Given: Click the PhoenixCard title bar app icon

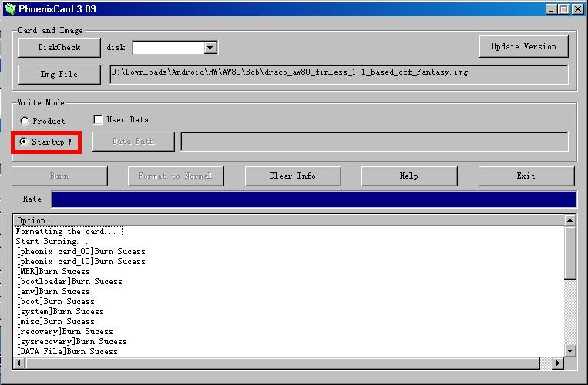Looking at the screenshot, I should tap(11, 9).
